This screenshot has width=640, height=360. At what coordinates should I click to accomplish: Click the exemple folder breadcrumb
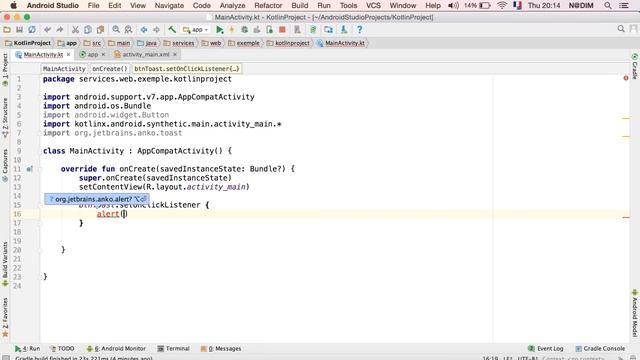tap(244, 43)
